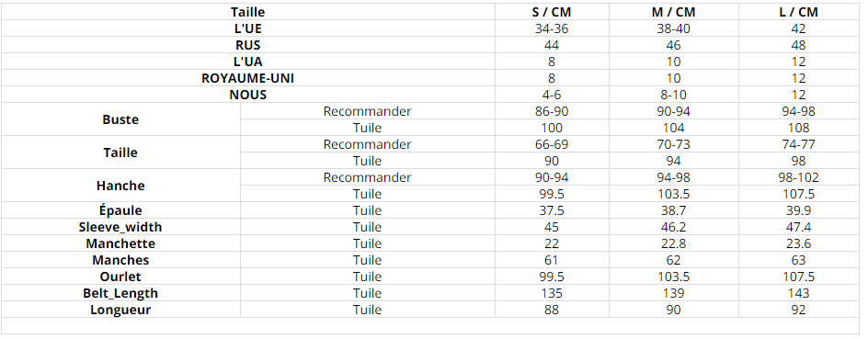Select the Taille header cell at top
868x339 pixels.
pos(248,12)
